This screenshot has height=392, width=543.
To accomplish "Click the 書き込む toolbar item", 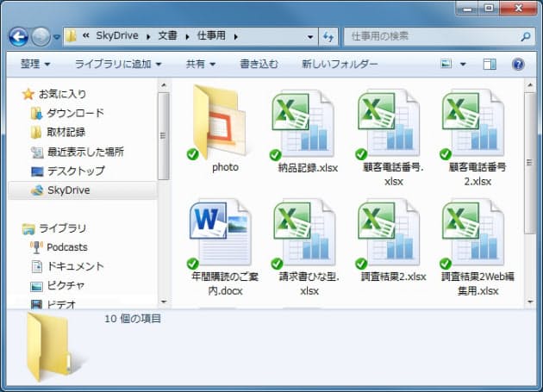I will (x=259, y=65).
